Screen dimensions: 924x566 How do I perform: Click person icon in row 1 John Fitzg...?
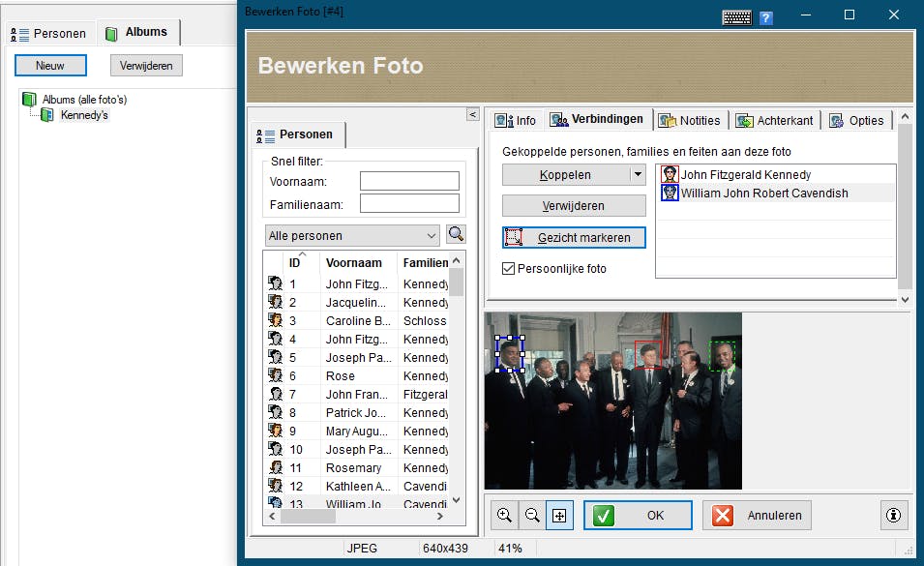click(x=275, y=283)
